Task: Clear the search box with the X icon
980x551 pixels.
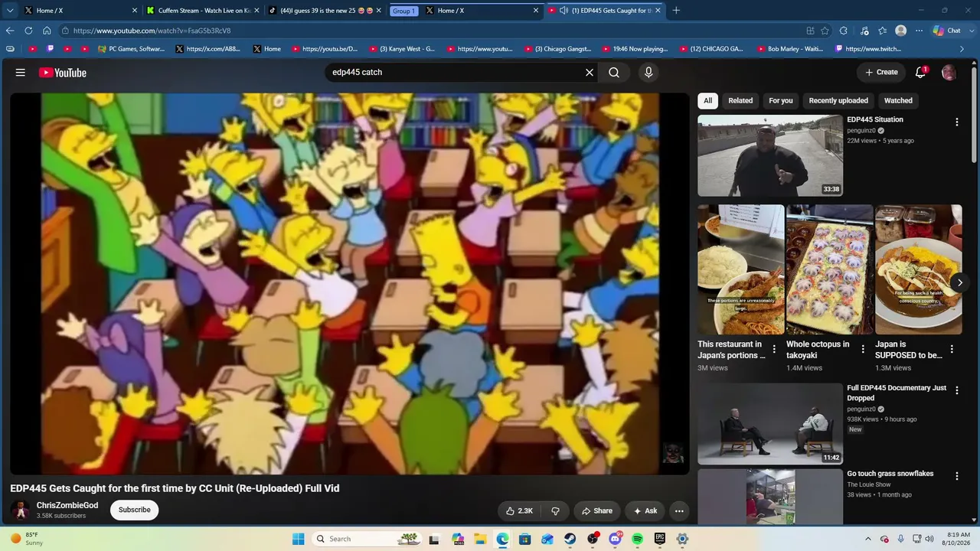Action: click(x=590, y=73)
